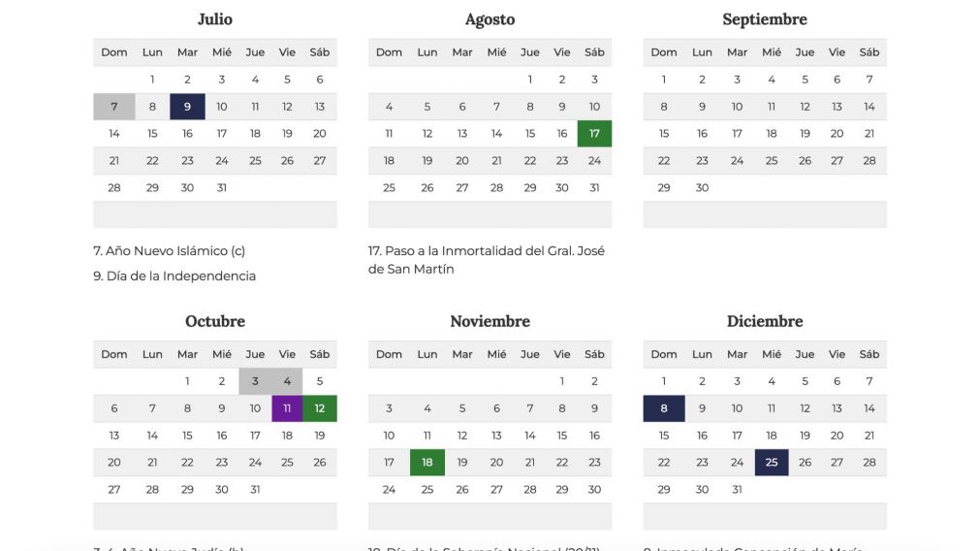This screenshot has width=980, height=551.
Task: Click the Agosto month heading
Action: (x=490, y=19)
